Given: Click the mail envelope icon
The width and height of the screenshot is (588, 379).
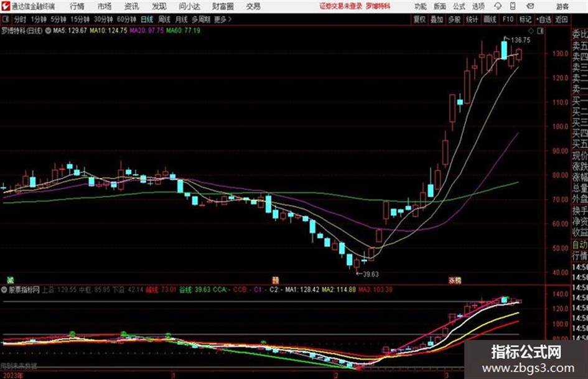Looking at the screenshot, I should coord(530,6).
